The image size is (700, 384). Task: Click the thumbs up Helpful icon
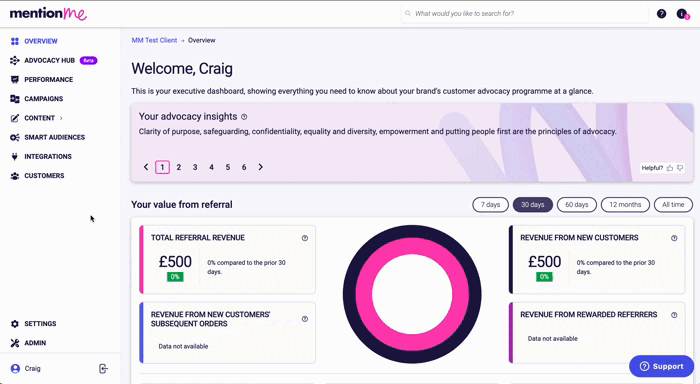point(670,168)
